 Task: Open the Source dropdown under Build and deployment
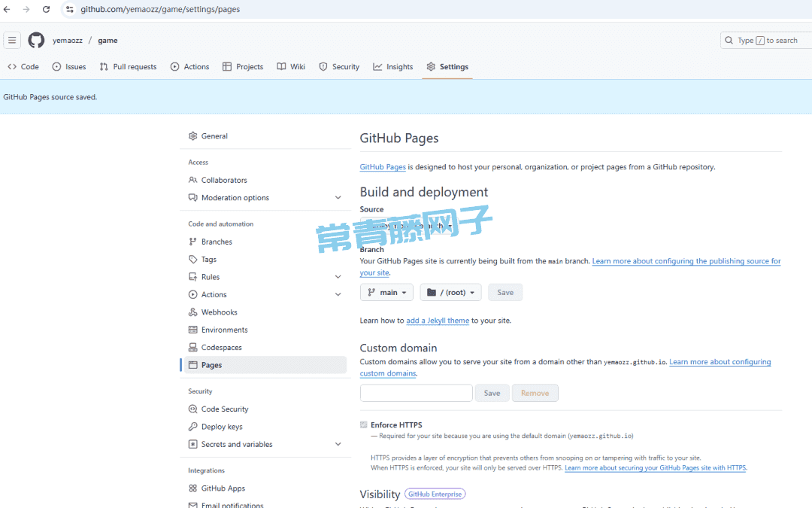pos(408,226)
